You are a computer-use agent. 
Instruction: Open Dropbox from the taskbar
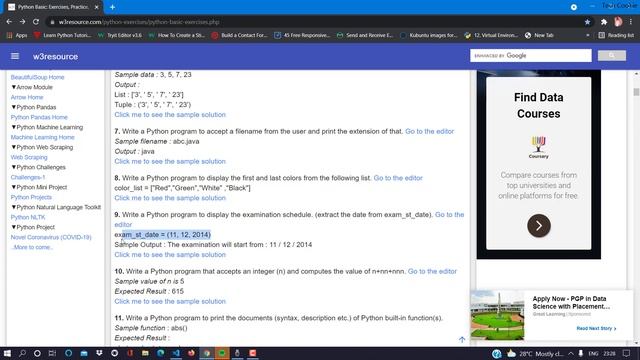pos(99,353)
